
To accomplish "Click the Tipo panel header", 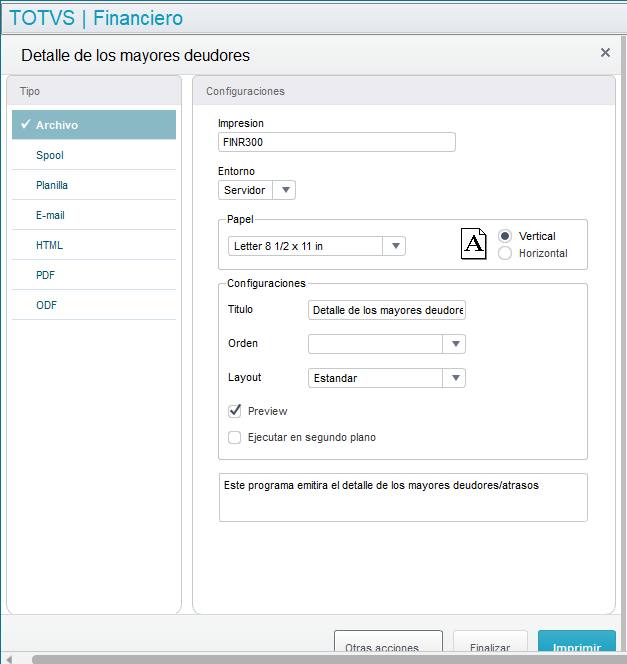I will pyautogui.click(x=94, y=91).
